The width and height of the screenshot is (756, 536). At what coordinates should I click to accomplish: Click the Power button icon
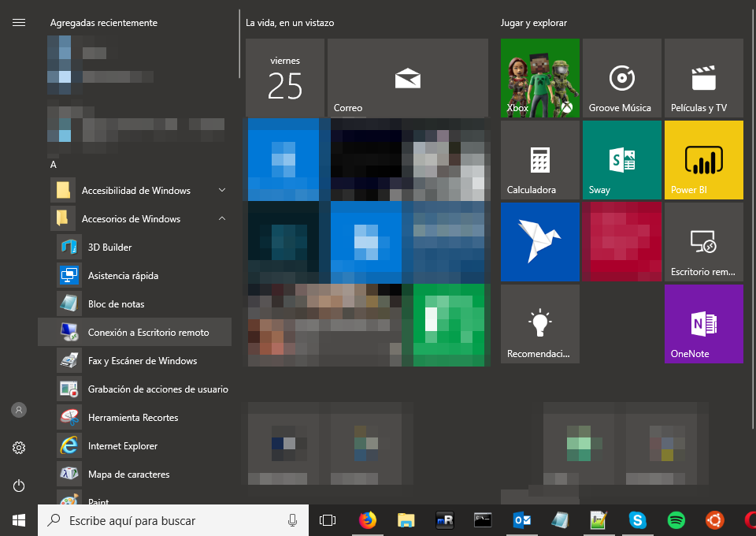19,486
